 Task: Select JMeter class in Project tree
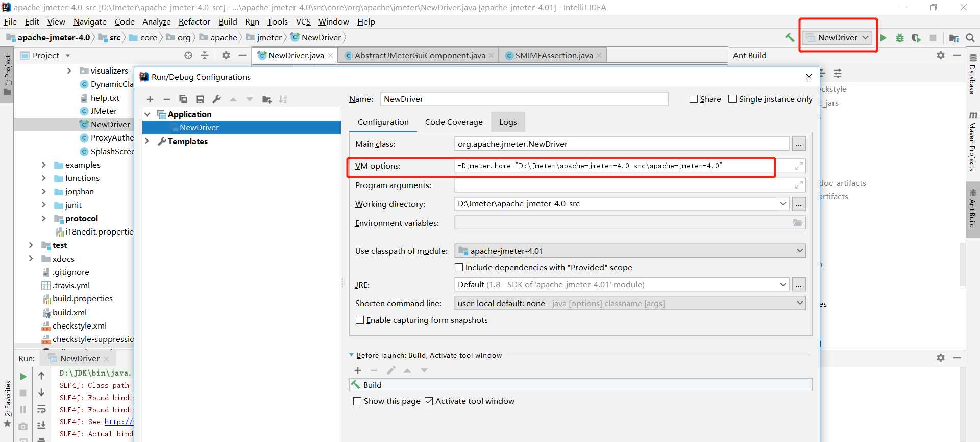tap(104, 111)
